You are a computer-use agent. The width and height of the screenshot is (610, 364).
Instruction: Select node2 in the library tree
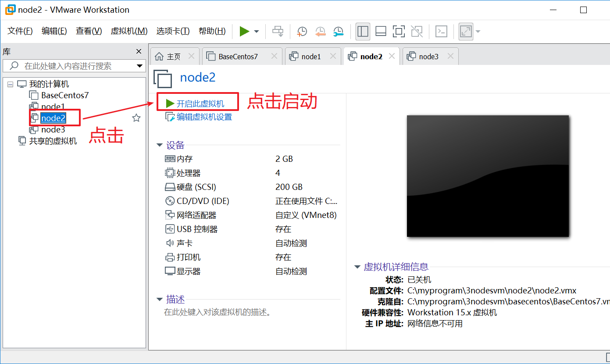point(53,118)
